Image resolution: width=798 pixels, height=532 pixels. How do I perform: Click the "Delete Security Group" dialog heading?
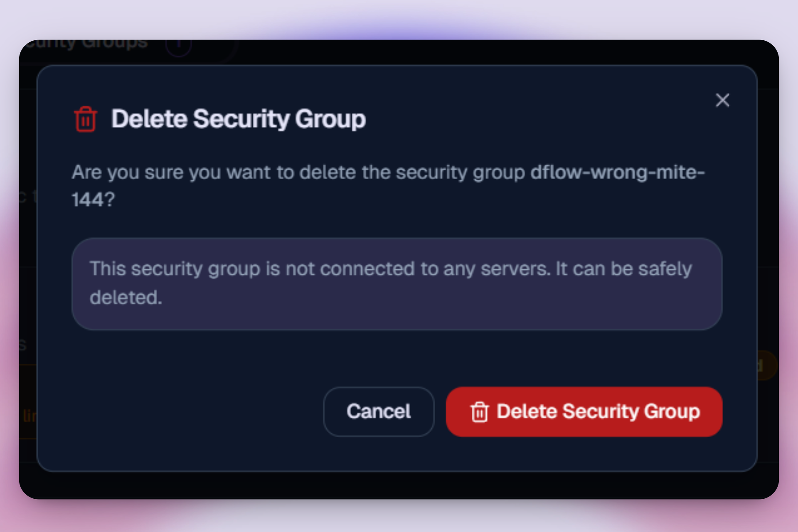click(238, 119)
